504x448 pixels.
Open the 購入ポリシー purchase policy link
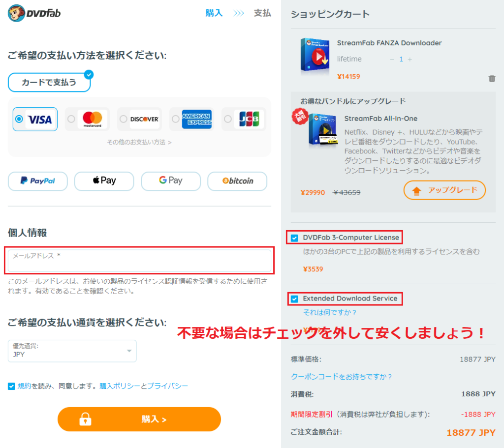[120, 386]
